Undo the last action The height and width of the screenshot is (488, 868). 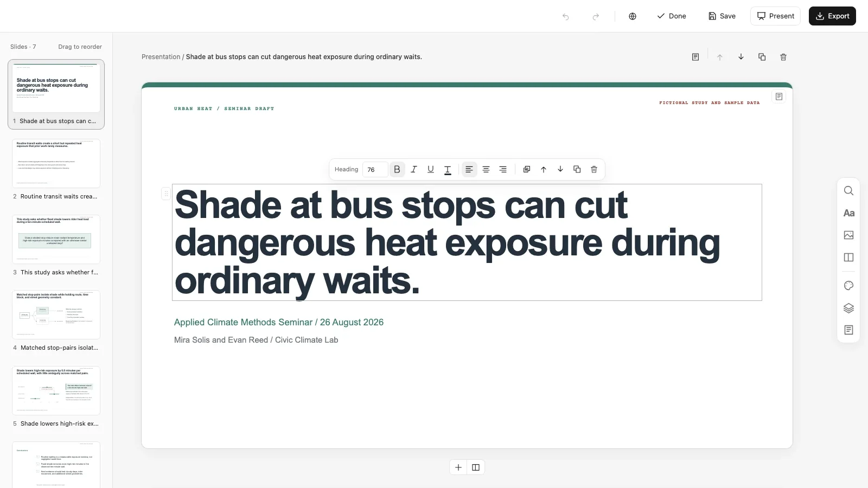[566, 16]
